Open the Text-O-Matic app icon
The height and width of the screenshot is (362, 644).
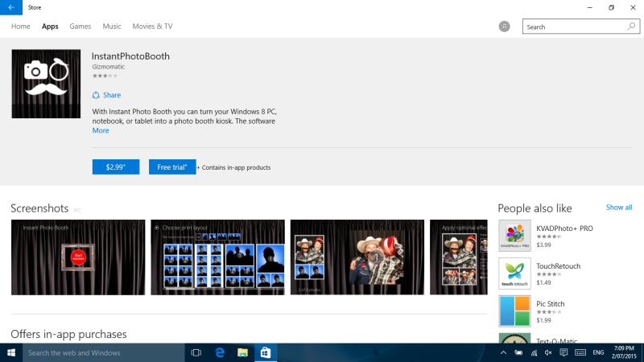(x=514, y=338)
